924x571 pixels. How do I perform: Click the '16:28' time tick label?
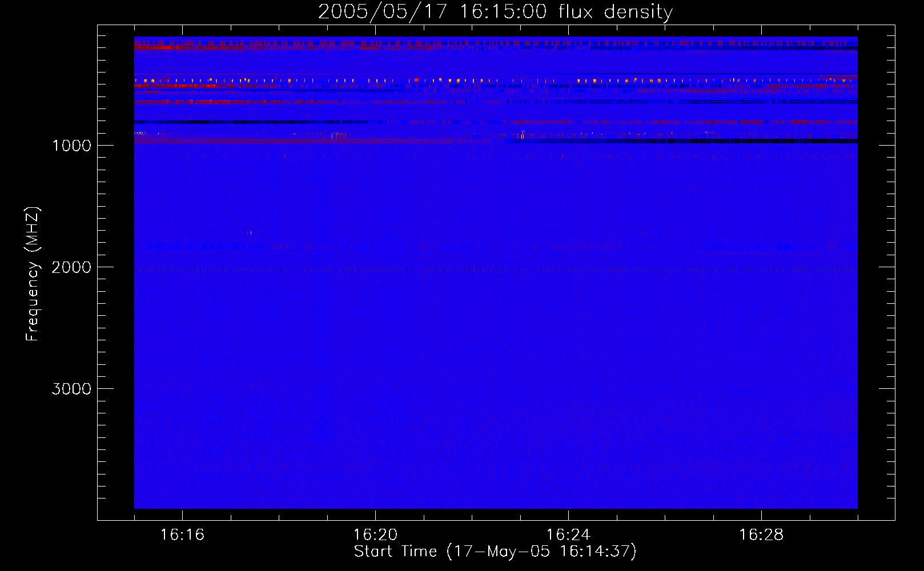(761, 535)
